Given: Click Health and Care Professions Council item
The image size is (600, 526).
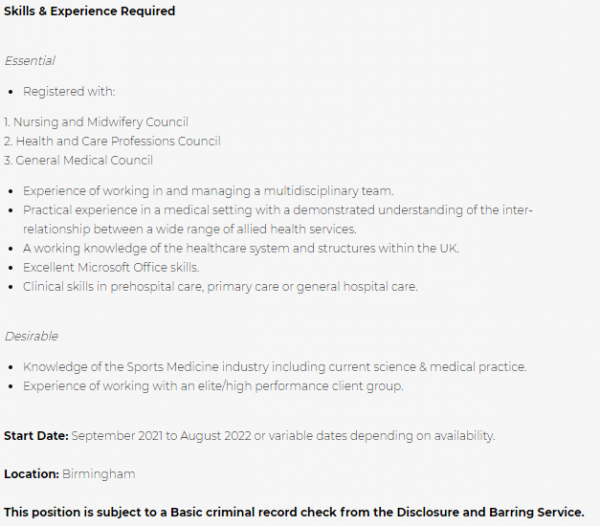Looking at the screenshot, I should pos(112,141).
